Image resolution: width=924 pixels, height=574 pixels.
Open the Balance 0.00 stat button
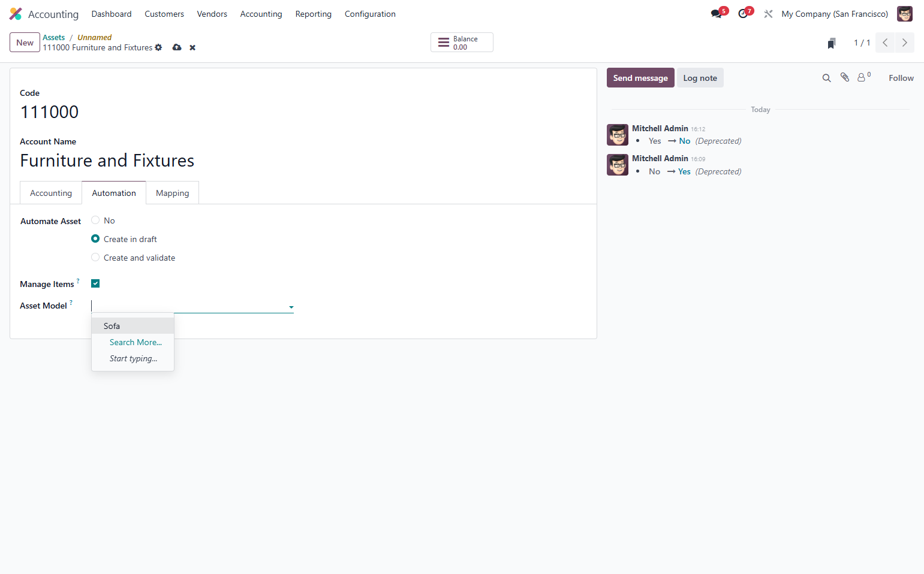pos(462,43)
